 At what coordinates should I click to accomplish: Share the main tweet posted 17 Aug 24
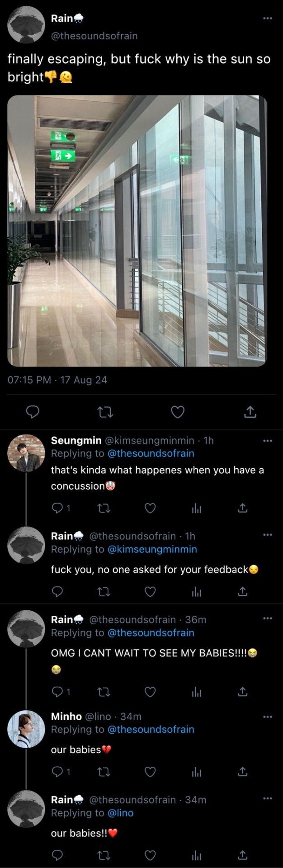(x=250, y=412)
